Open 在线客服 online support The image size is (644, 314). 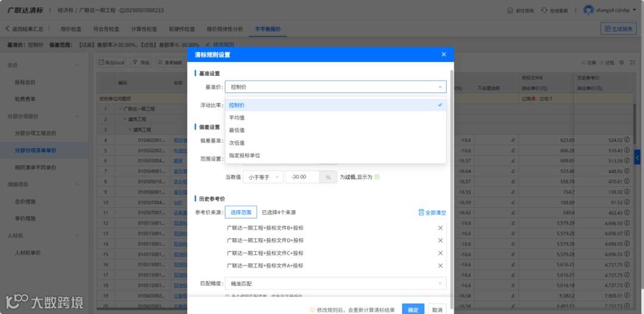click(x=555, y=11)
